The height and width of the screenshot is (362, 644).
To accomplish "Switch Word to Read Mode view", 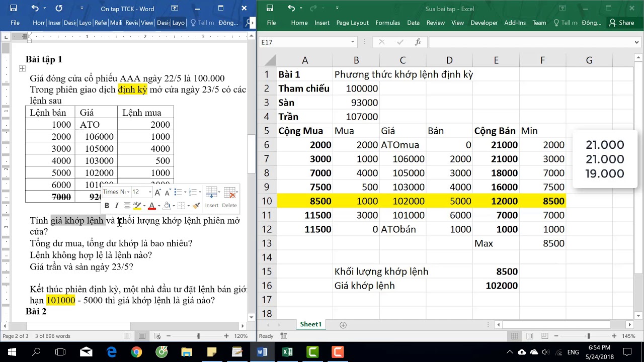I will (127, 336).
